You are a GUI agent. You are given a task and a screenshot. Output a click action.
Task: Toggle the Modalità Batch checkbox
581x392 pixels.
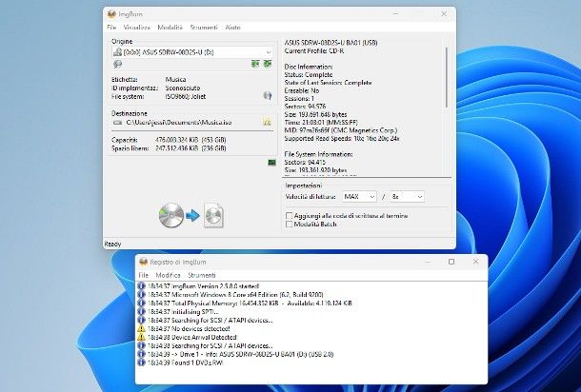(289, 224)
